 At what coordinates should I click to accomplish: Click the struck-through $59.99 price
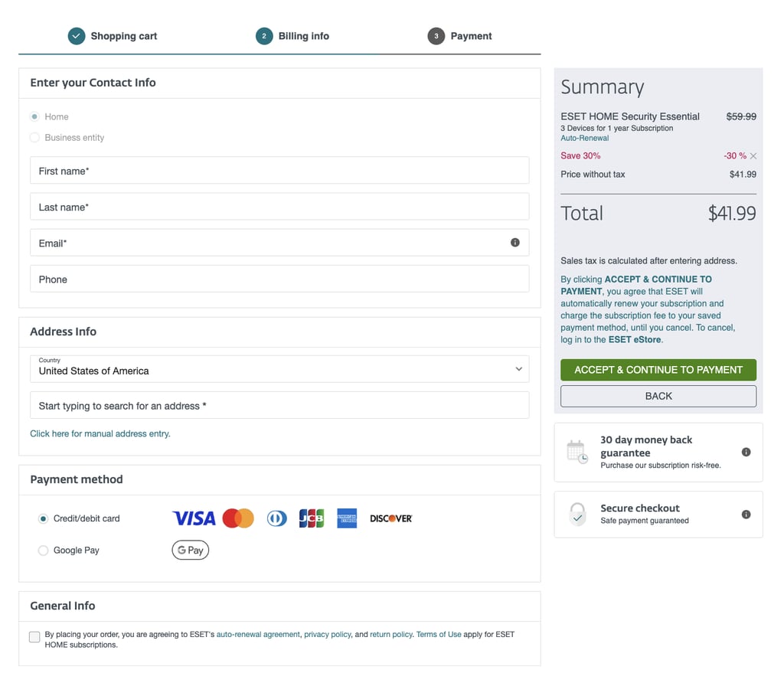tap(741, 116)
